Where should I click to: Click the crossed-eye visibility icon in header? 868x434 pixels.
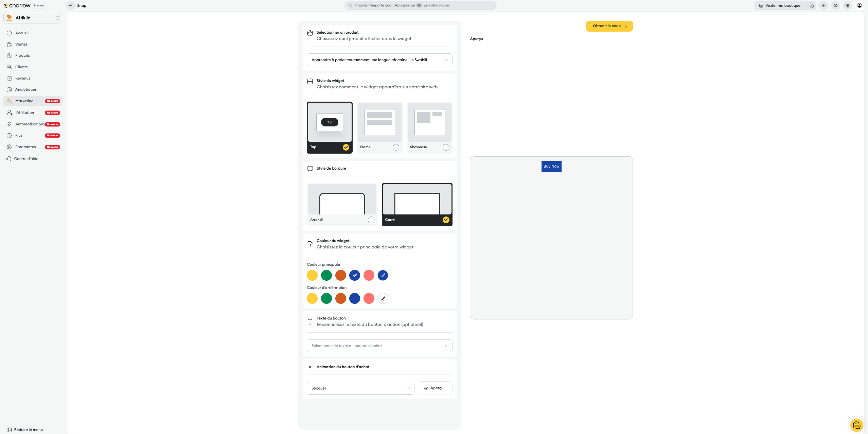835,5
